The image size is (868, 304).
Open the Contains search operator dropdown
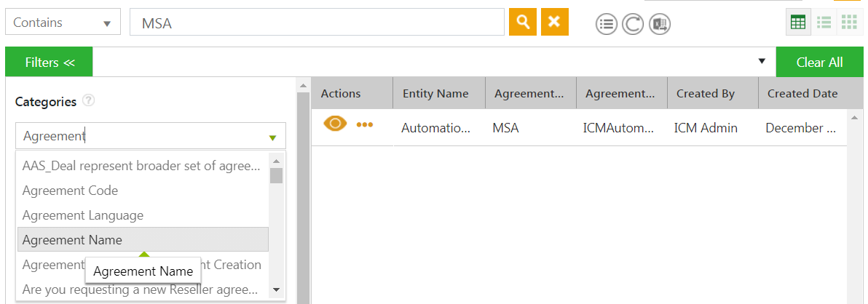[x=63, y=23]
